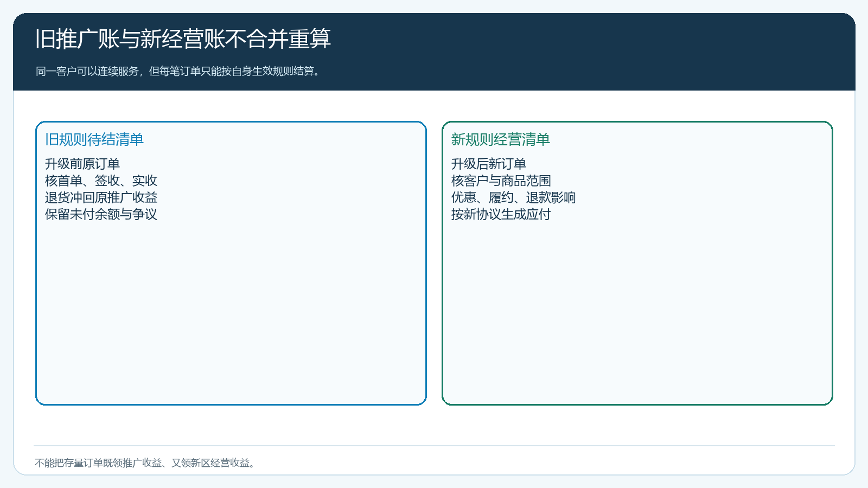Viewport: 868px width, 488px height.
Task: Click the heading 旧规则待结清单
Action: (x=94, y=139)
